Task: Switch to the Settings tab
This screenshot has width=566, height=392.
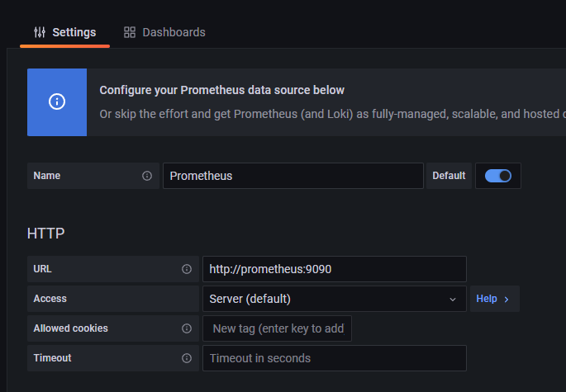Action: (64, 32)
